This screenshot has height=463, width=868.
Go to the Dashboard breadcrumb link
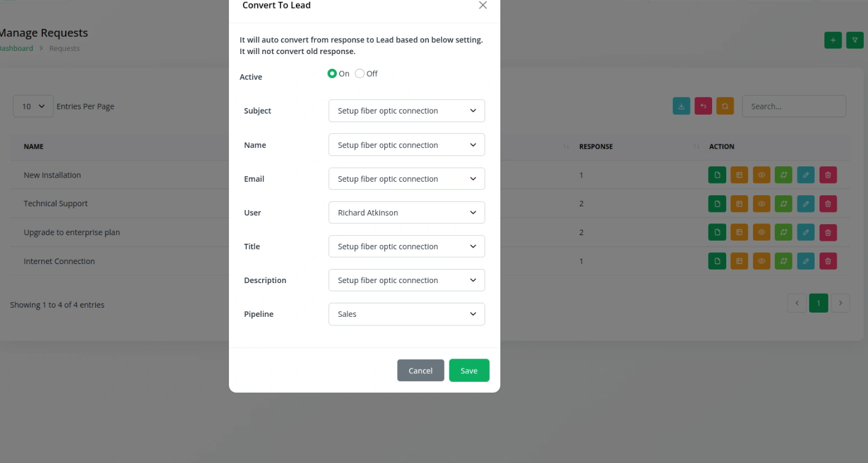(x=16, y=49)
